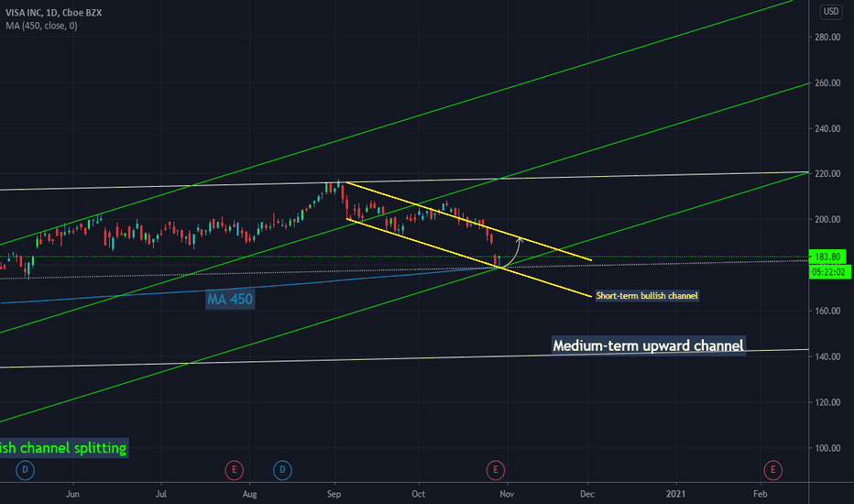Click the dividend marker in mid-August

pyautogui.click(x=282, y=470)
